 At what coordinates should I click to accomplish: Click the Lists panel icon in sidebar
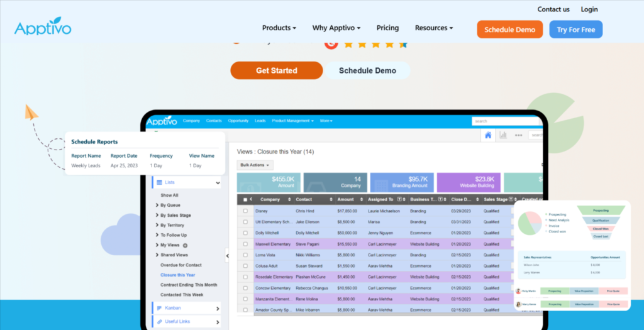[x=159, y=182]
